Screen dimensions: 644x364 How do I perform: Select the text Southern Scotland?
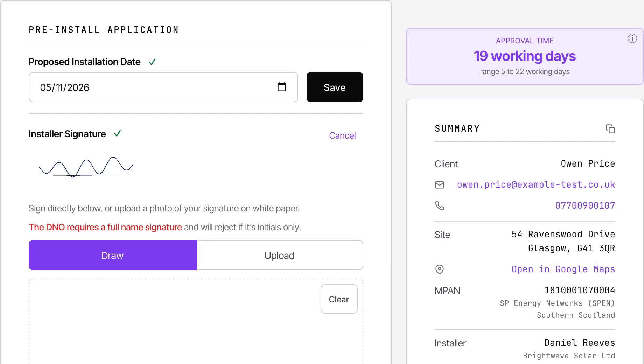(576, 315)
